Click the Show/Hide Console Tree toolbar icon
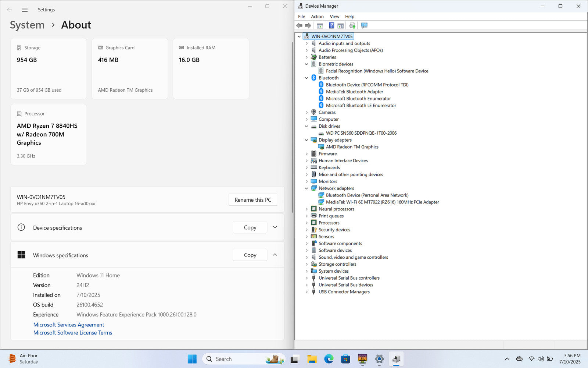 click(x=320, y=25)
